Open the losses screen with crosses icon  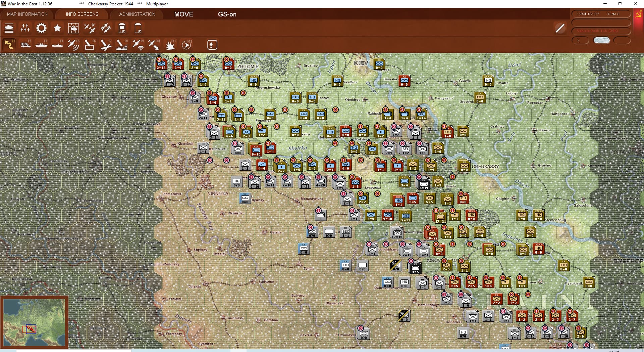[25, 28]
